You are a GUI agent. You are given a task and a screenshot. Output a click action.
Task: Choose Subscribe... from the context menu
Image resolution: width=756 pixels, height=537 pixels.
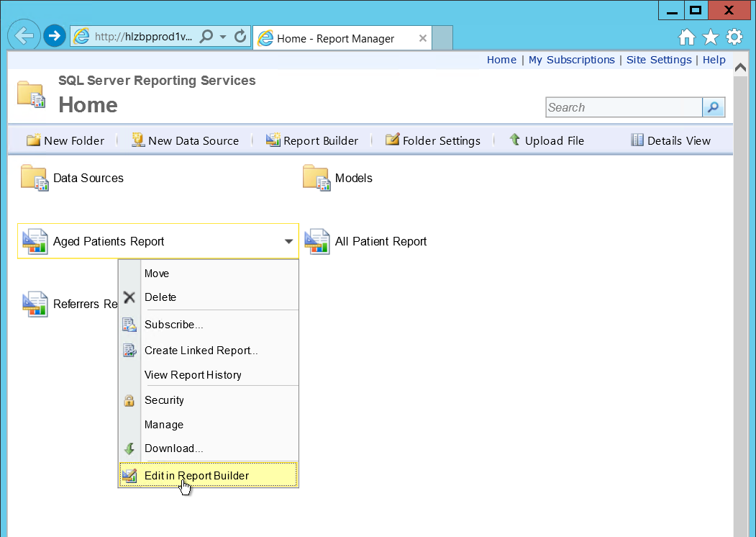(209, 325)
